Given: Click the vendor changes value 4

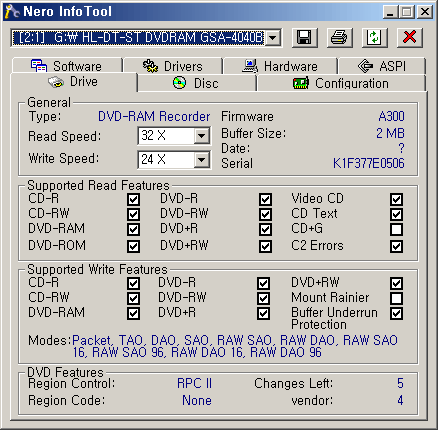Looking at the screenshot, I should point(400,400).
